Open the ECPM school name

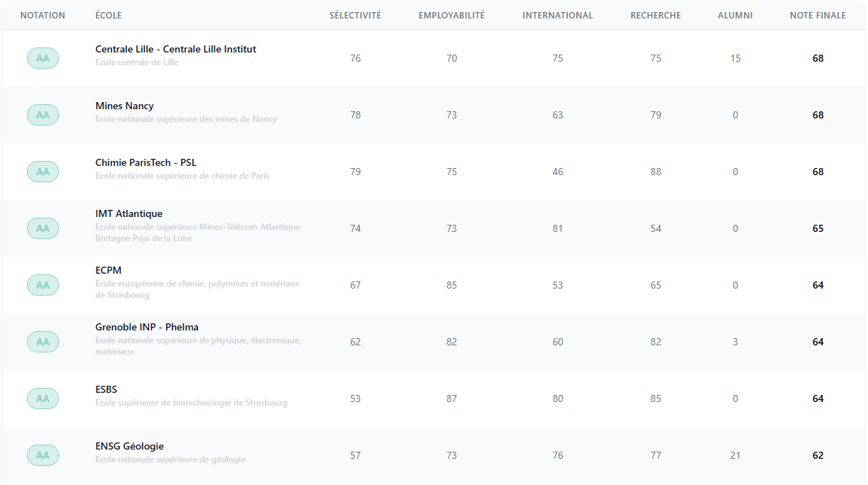point(109,270)
